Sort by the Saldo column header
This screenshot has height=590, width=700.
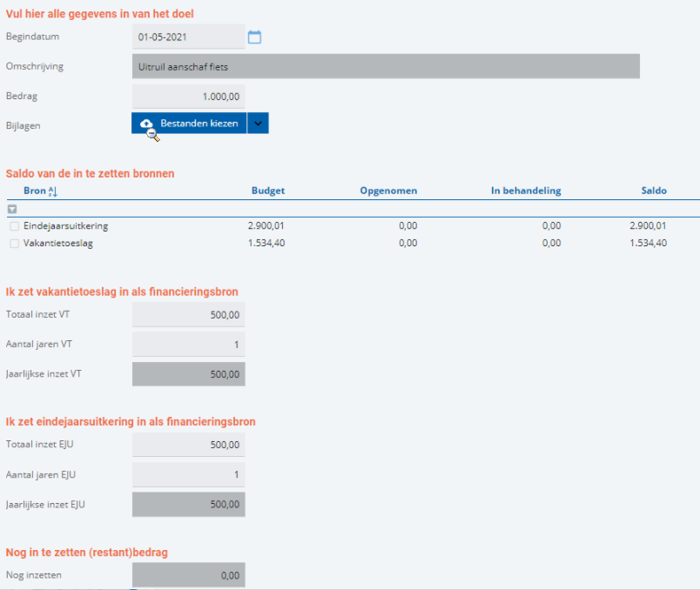[654, 191]
